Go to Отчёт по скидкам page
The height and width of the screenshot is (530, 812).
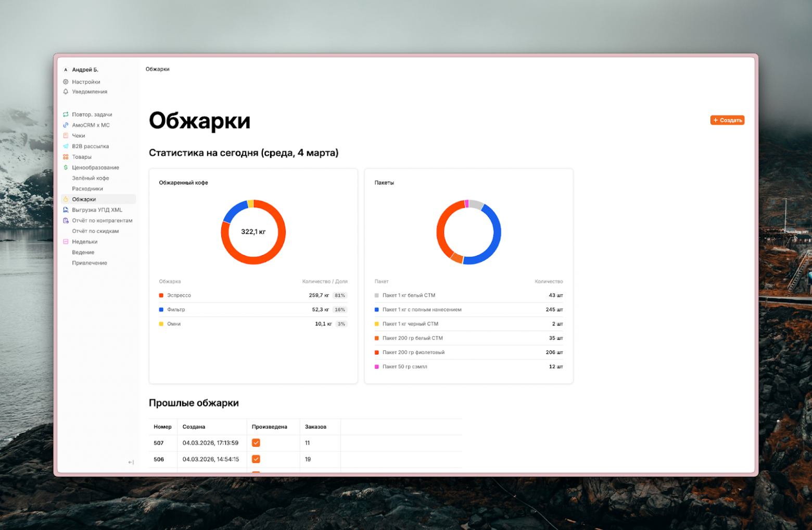pyautogui.click(x=95, y=231)
